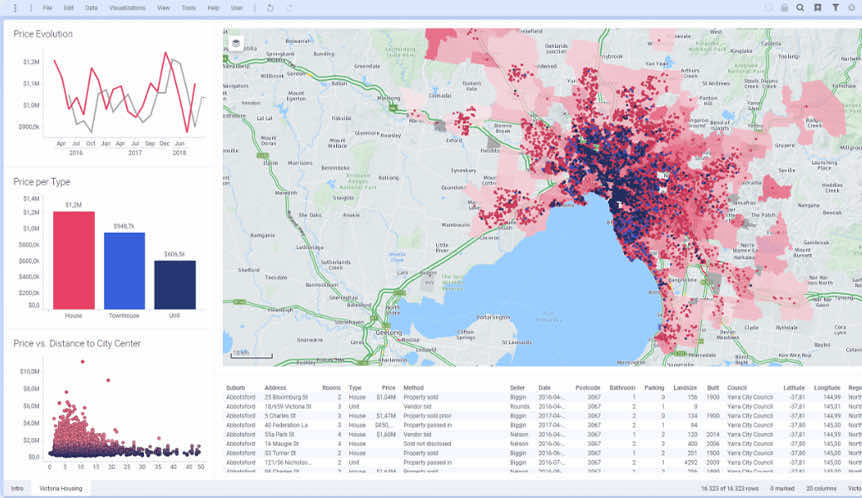Sort table by the Council column header

click(x=737, y=388)
